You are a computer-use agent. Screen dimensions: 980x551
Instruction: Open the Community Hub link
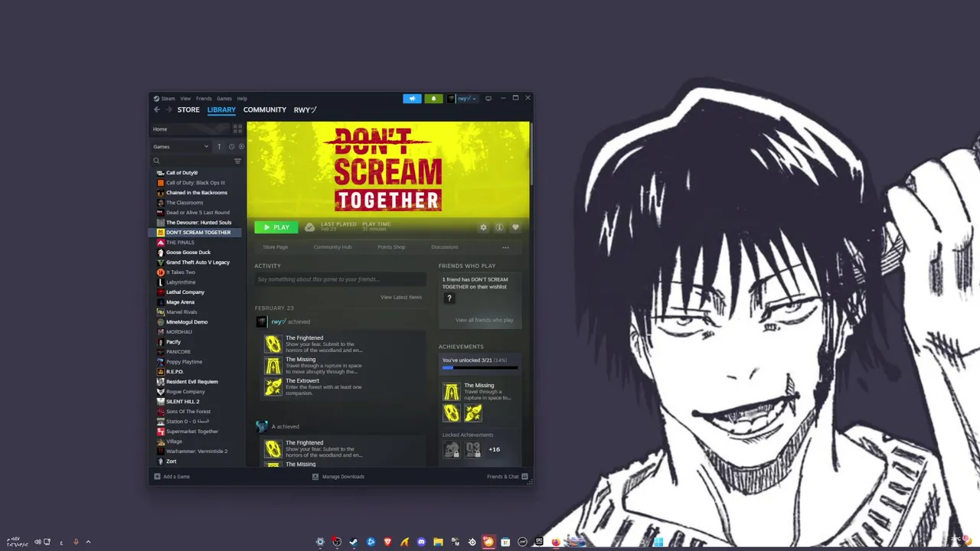click(332, 247)
